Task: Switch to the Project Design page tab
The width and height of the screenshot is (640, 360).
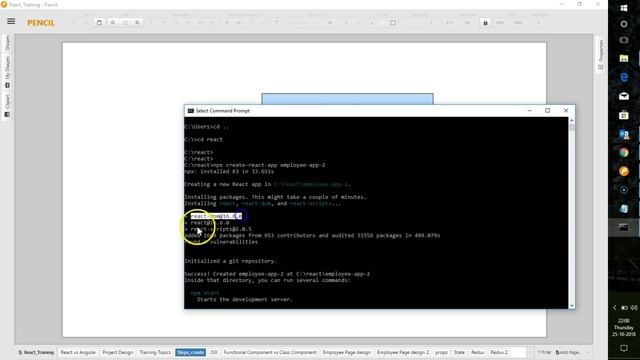Action: click(x=118, y=352)
